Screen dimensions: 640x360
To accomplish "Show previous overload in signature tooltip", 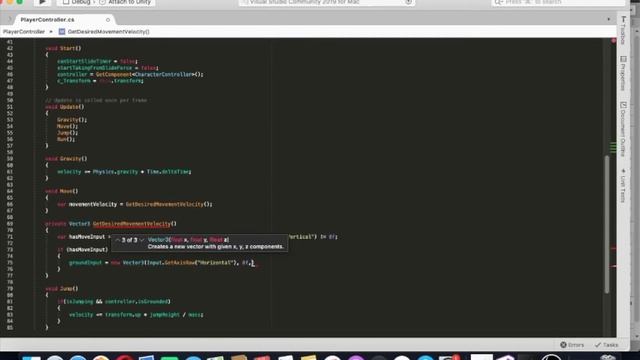I will coord(118,240).
